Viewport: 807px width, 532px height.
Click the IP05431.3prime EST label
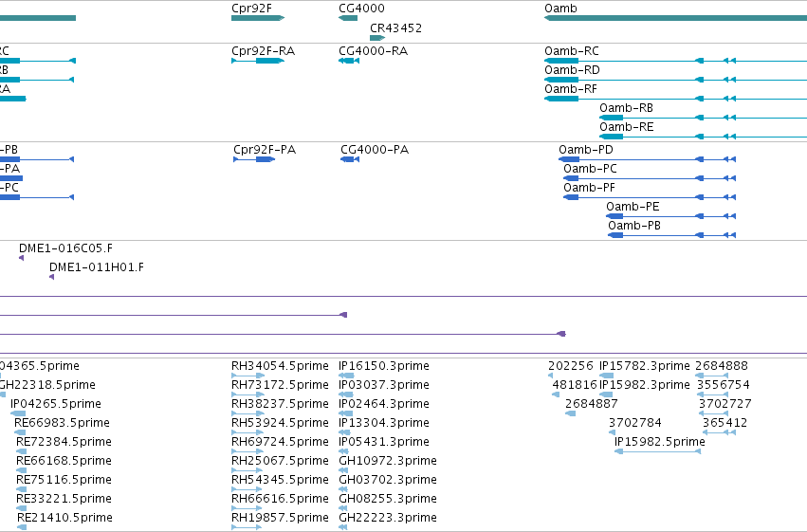pos(384,442)
